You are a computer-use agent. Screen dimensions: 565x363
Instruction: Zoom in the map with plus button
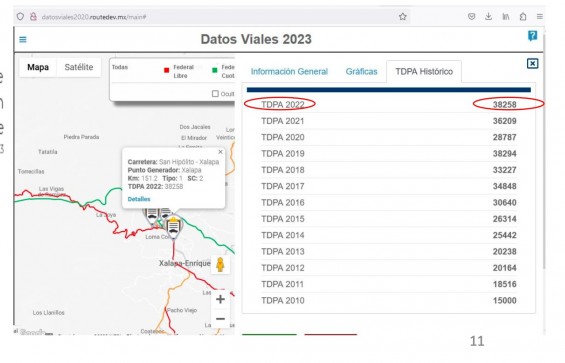tap(220, 299)
